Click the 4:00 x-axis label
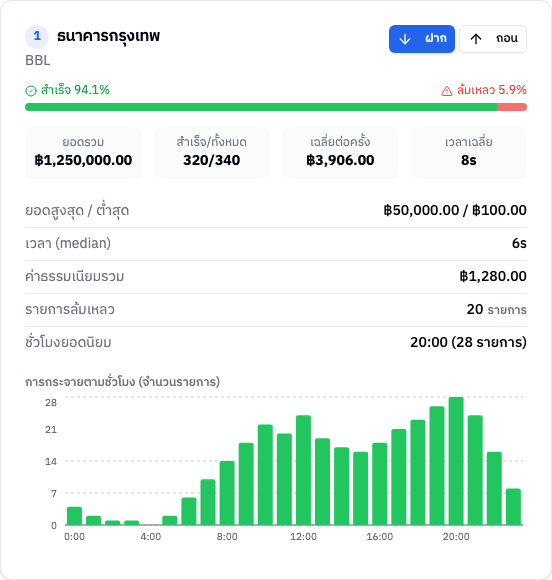The image size is (552, 580). click(151, 537)
